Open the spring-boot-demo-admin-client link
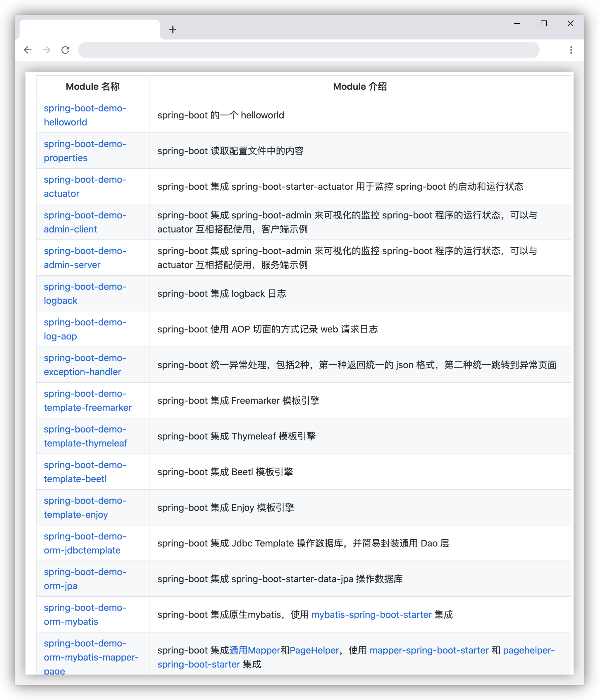This screenshot has height=700, width=599. 85,222
